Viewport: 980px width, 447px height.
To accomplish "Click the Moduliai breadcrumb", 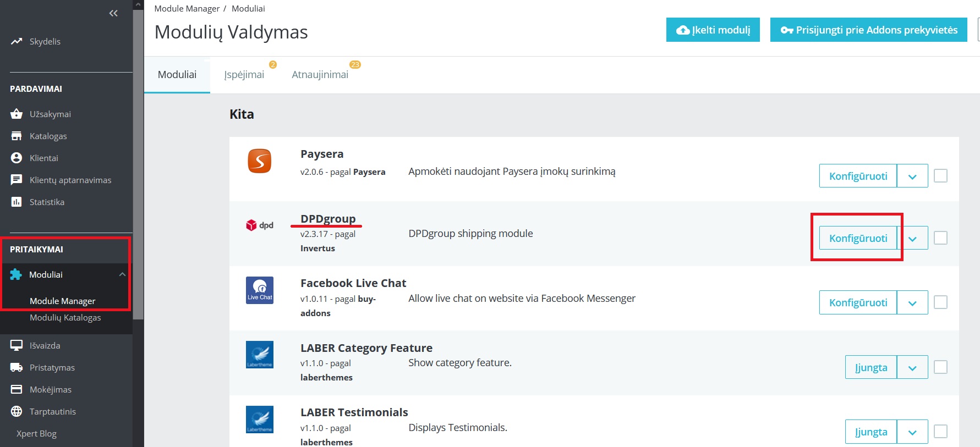I will click(x=248, y=8).
